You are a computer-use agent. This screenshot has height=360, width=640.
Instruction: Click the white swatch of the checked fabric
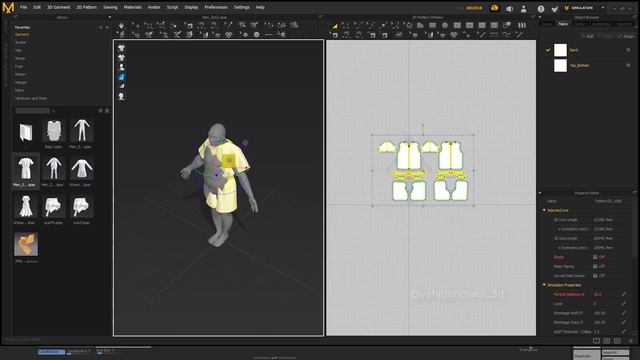pyautogui.click(x=560, y=50)
